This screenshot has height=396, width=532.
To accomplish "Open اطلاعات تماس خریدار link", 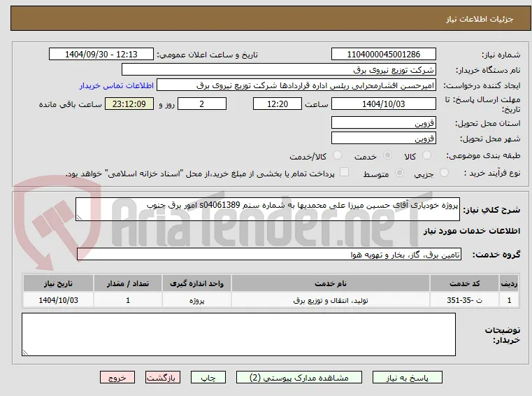I will 117,85.
